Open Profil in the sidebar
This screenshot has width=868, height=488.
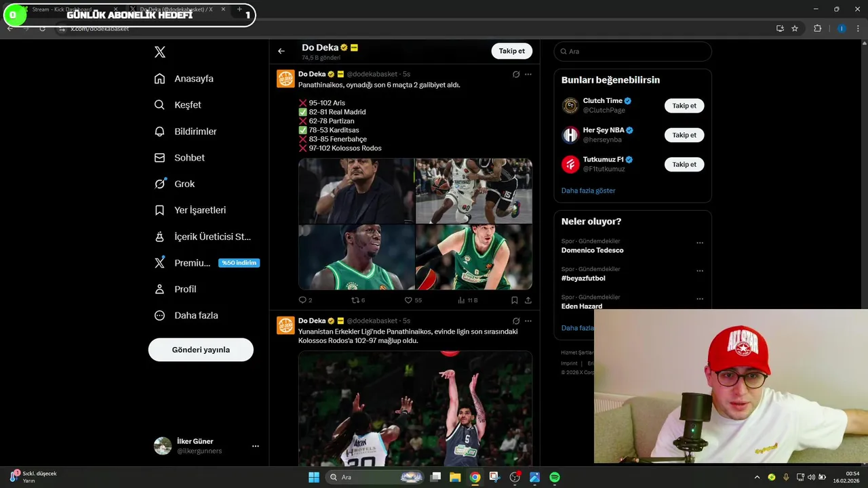point(175,289)
